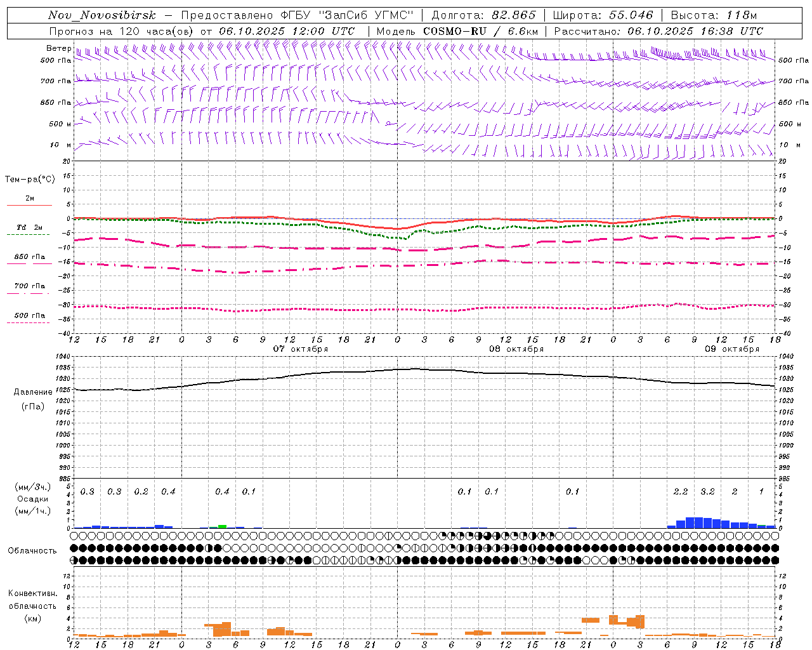
Task: Click the 'Ветер' wind panel label
Action: click(58, 48)
